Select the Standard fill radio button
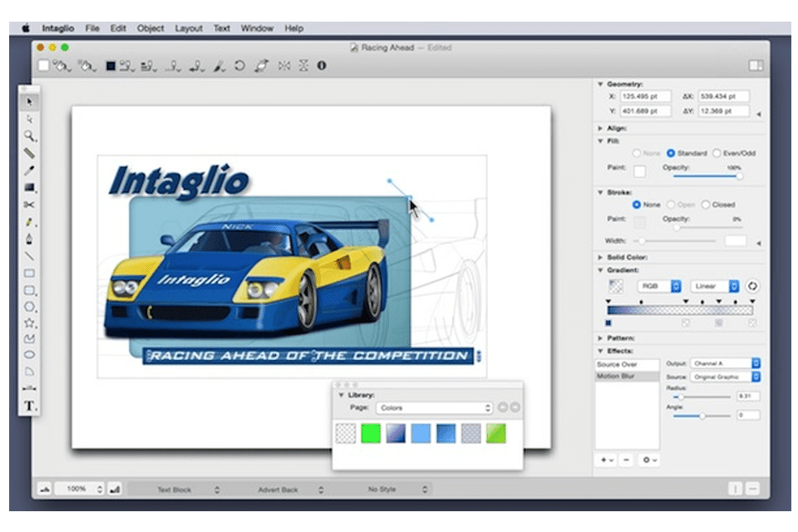Viewport: 798px width, 532px height. coord(671,154)
